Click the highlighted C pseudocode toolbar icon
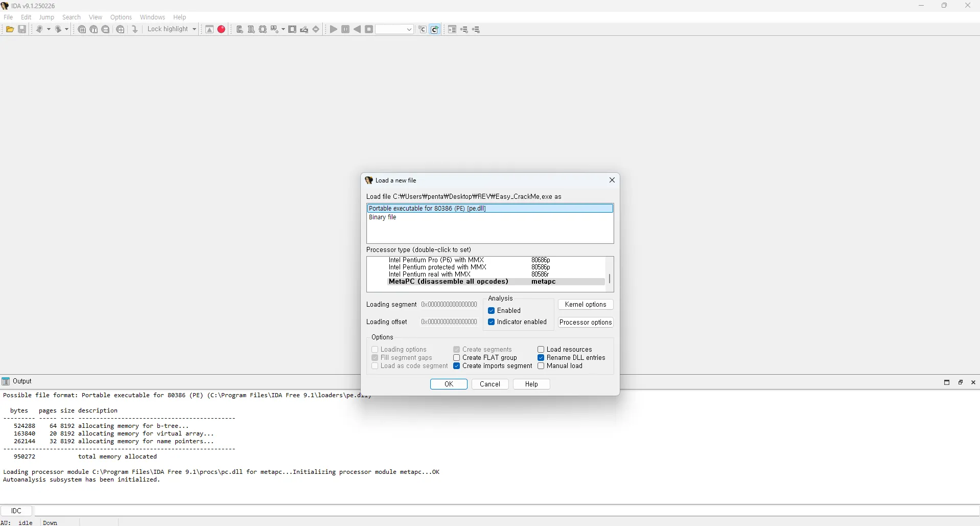Viewport: 980px width, 526px height. [435, 30]
